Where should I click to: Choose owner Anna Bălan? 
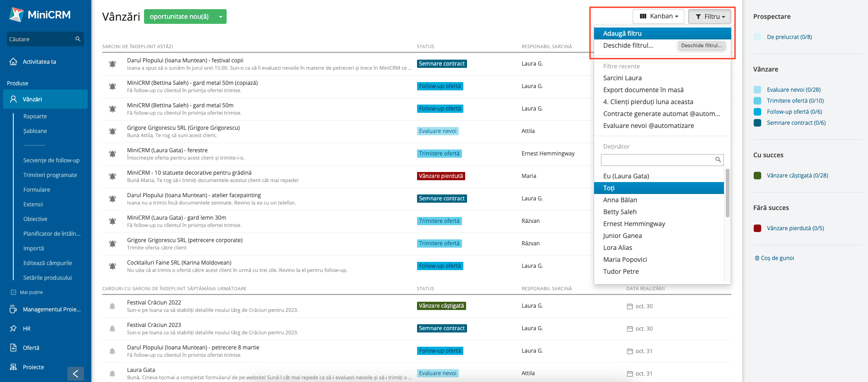click(620, 200)
